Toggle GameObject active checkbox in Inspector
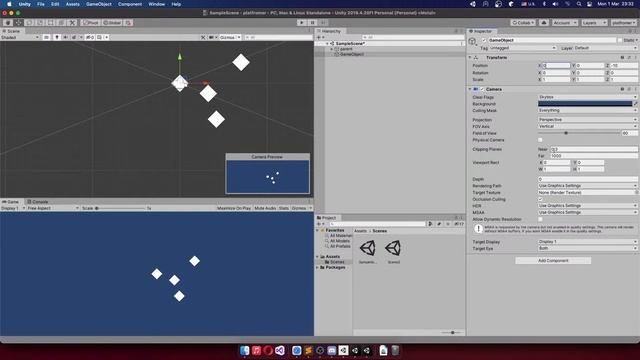The width and height of the screenshot is (640, 360). [484, 40]
